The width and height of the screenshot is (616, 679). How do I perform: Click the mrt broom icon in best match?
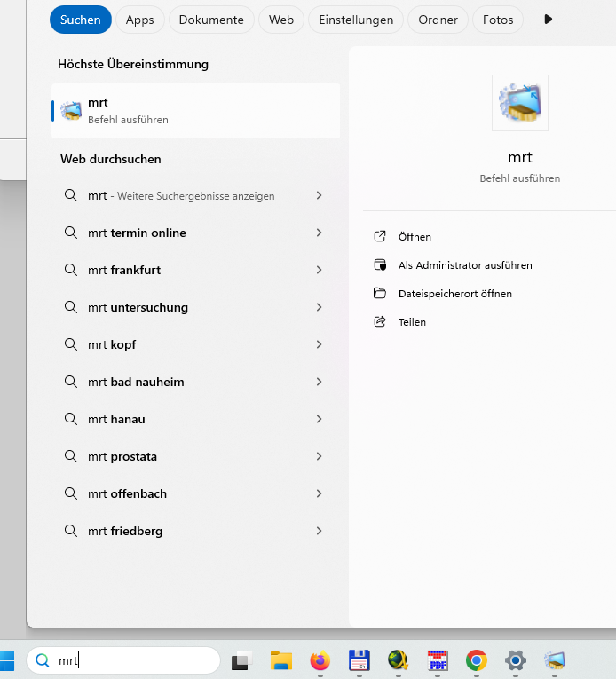71,111
